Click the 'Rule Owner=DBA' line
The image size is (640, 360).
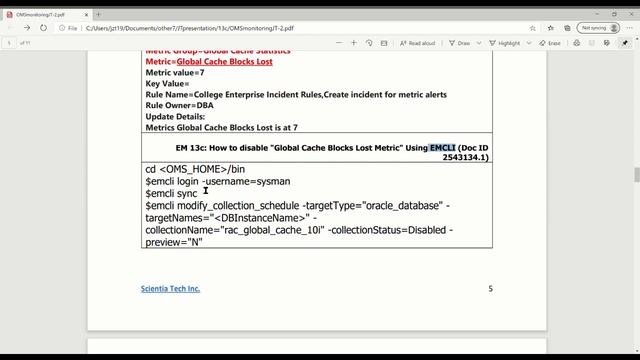180,105
